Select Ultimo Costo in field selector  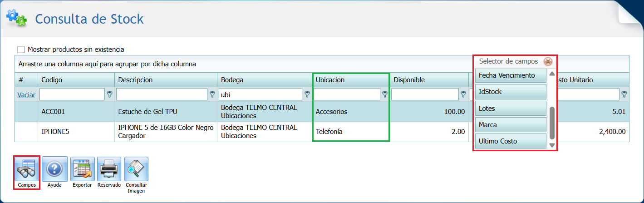(511, 141)
